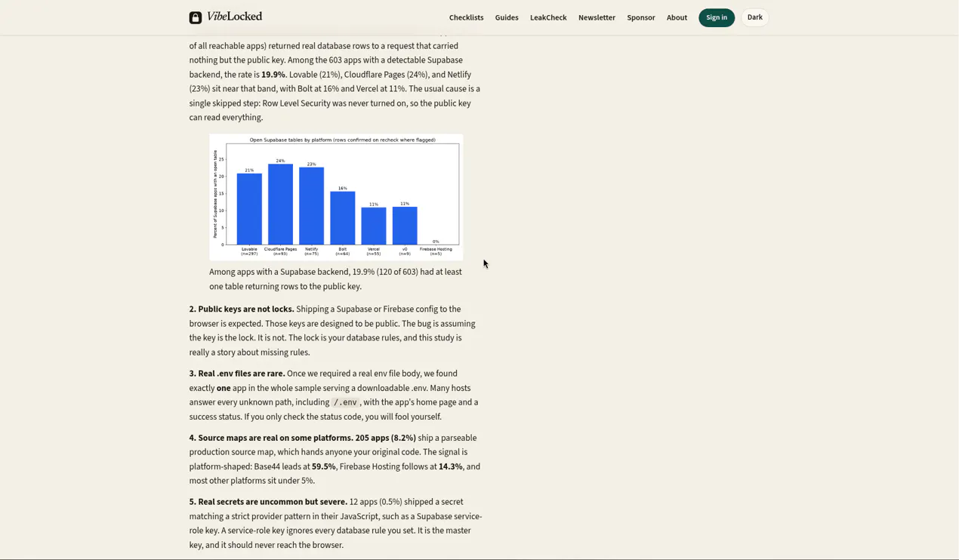The image size is (959, 560).
Task: Click the '/.env' inline code text
Action: coord(345,402)
